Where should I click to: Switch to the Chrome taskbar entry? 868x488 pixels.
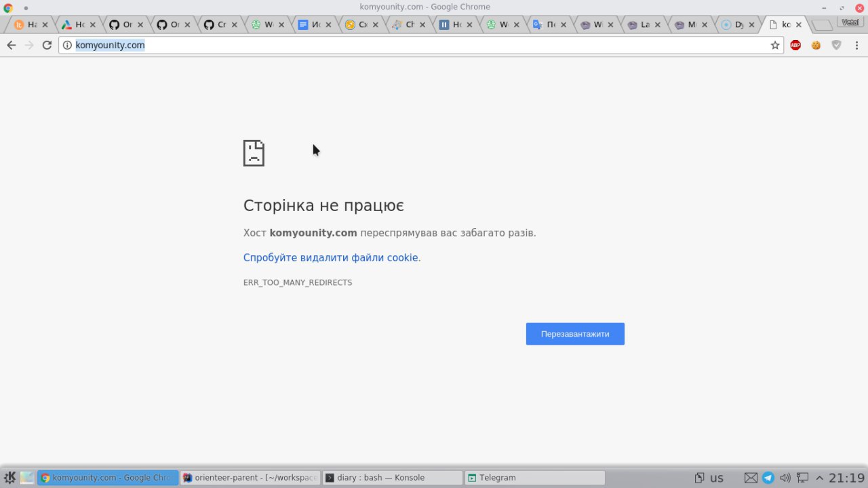click(x=108, y=478)
